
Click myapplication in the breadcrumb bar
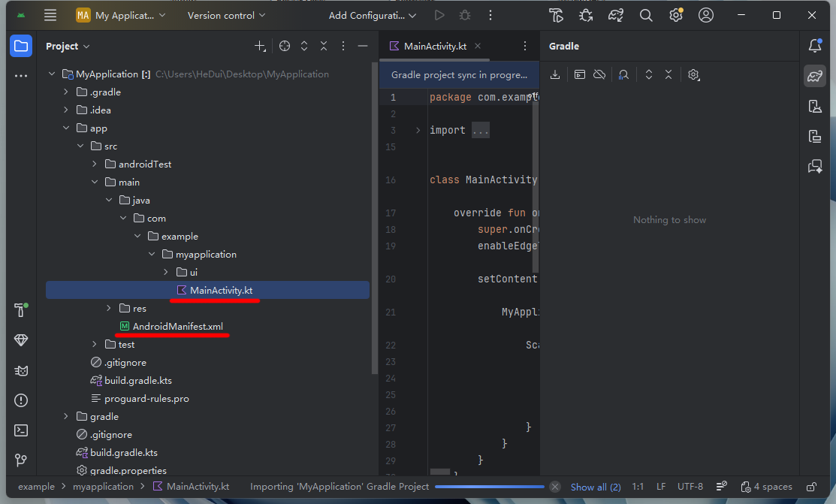(103, 486)
